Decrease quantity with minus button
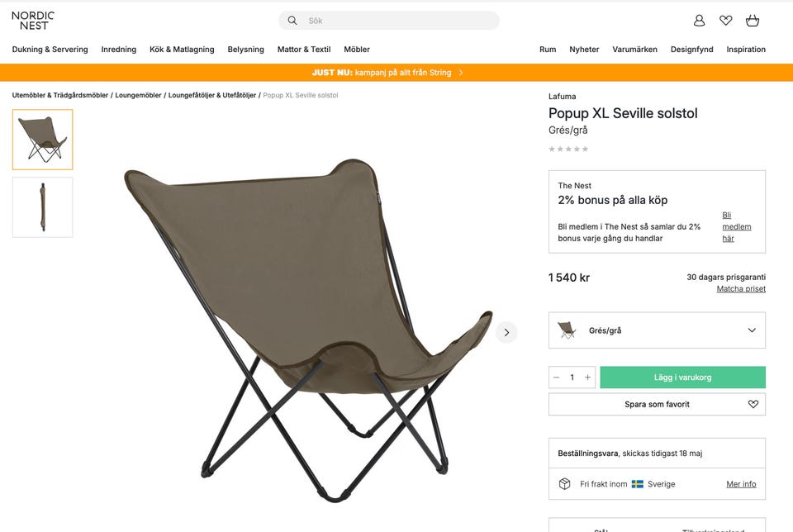Viewport: 793px width, 532px height. 557,378
